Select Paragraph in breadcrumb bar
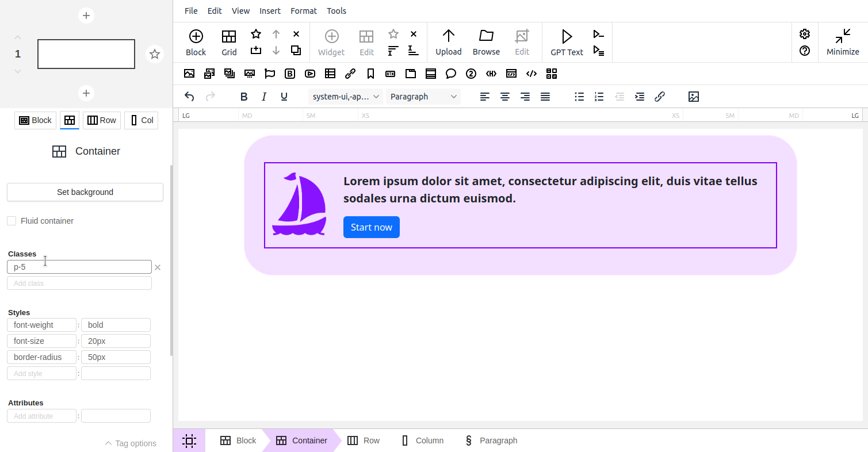The width and height of the screenshot is (868, 452). pos(491,440)
